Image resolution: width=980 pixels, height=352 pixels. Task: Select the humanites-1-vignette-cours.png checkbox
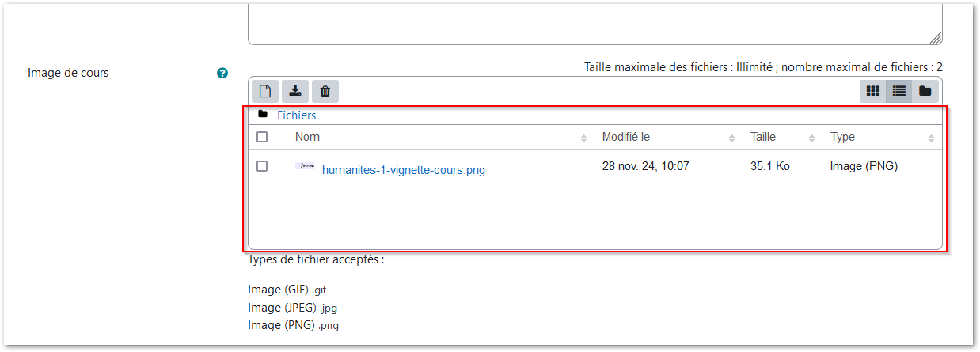click(262, 166)
